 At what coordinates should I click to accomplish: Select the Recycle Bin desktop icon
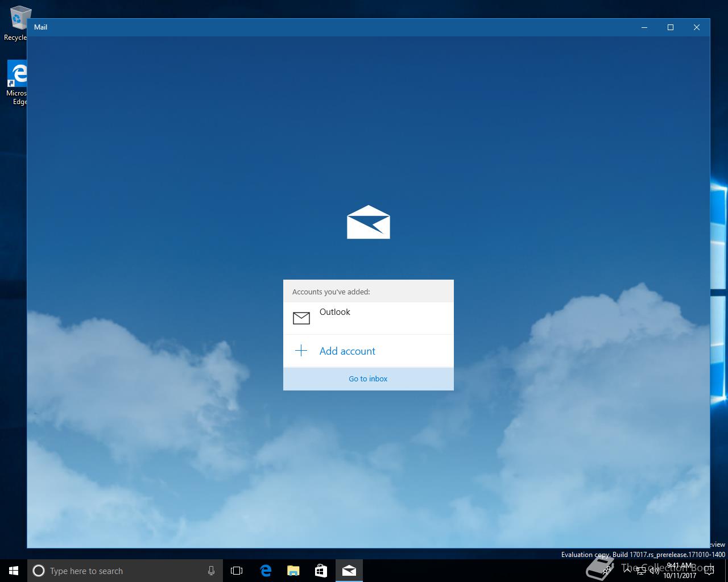(x=17, y=24)
